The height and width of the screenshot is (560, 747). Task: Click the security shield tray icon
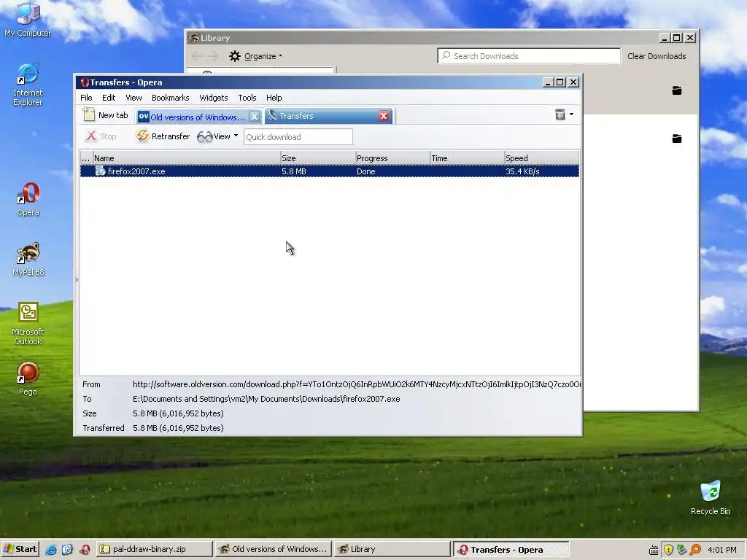tap(668, 550)
